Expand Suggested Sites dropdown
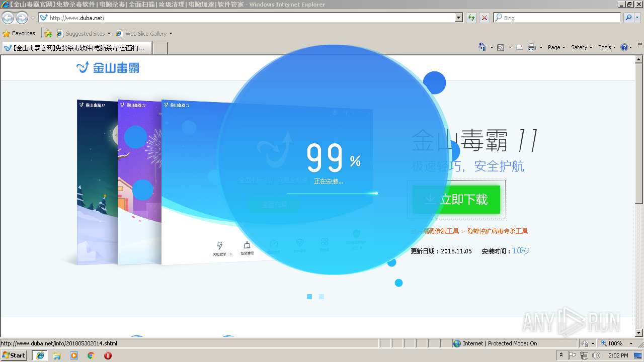Image resolution: width=644 pixels, height=362 pixels. click(109, 34)
